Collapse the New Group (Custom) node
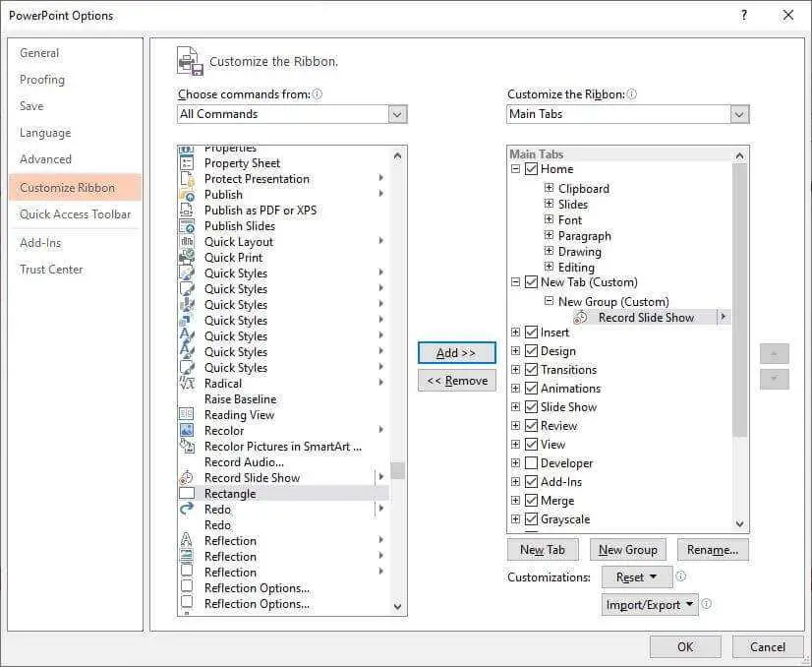812x667 pixels. [549, 301]
